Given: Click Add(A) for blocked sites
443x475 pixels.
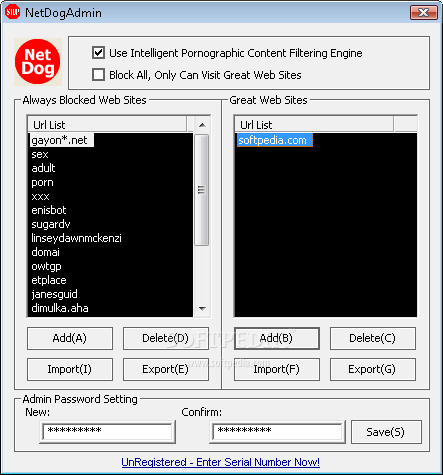Looking at the screenshot, I should (x=70, y=338).
